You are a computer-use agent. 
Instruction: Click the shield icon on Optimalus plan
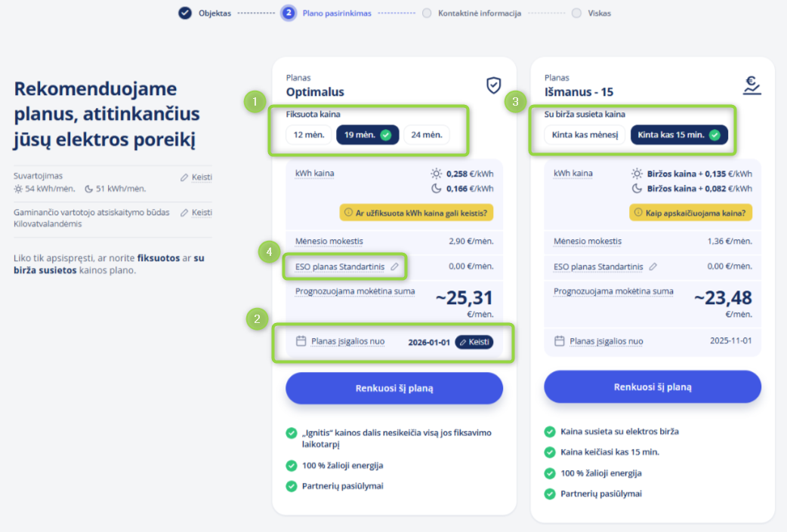coord(493,85)
